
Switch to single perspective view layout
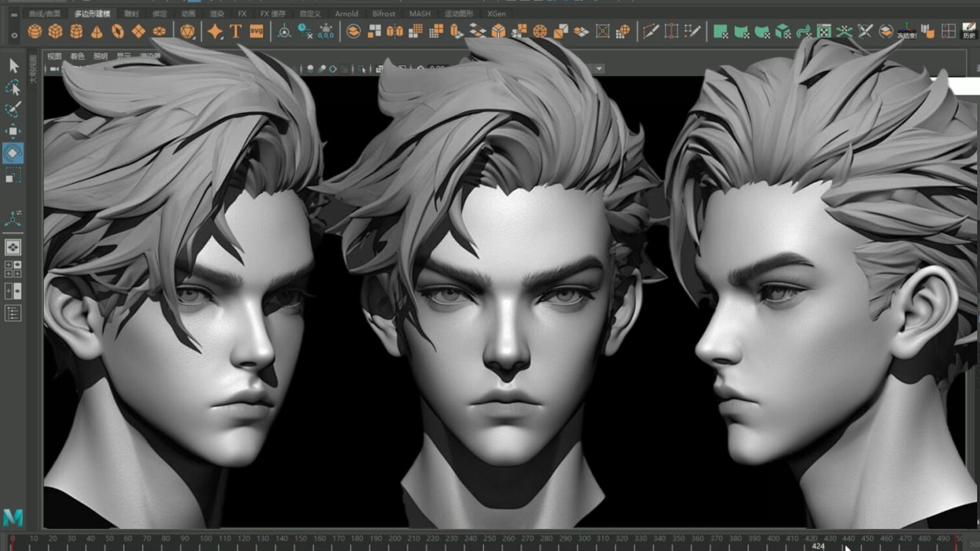pyautogui.click(x=13, y=247)
